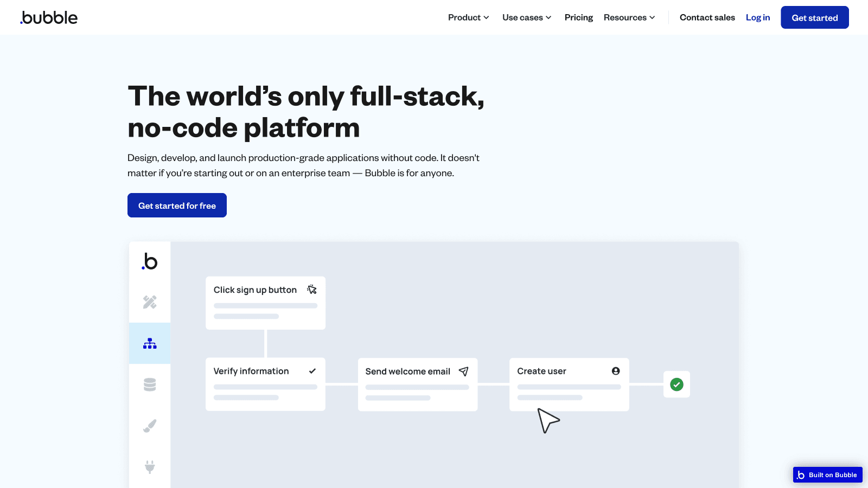Select the Create user step card

click(569, 384)
